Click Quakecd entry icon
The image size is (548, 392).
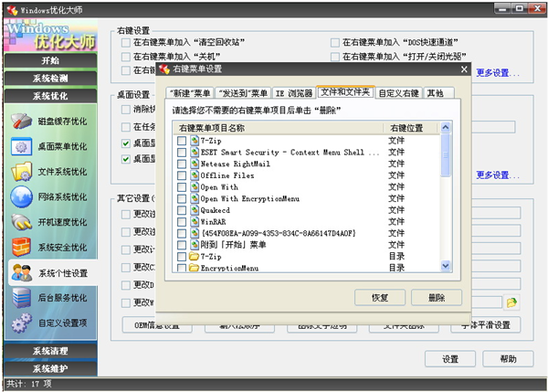(195, 210)
